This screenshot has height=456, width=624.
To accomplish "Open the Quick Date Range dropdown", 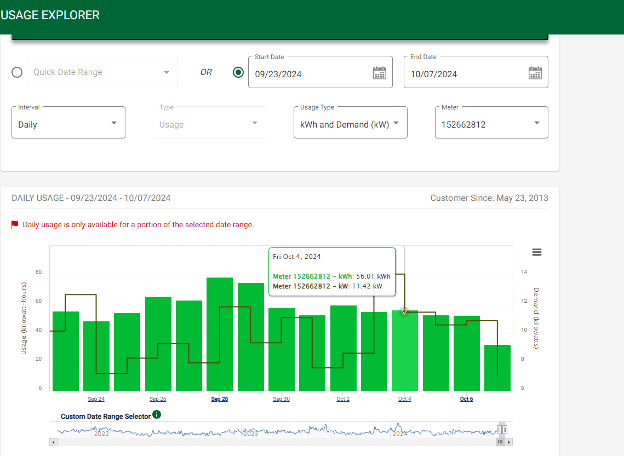I will pyautogui.click(x=102, y=72).
